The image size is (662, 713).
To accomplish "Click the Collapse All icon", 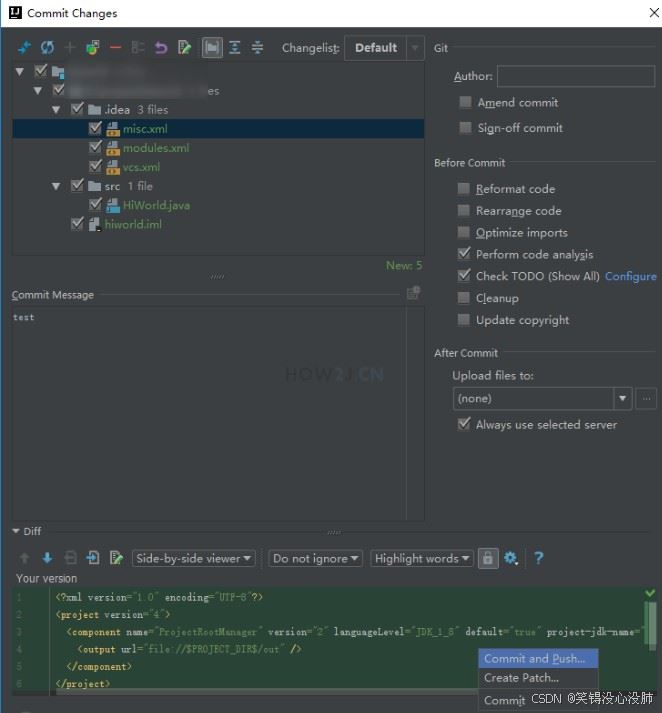I will 257,47.
